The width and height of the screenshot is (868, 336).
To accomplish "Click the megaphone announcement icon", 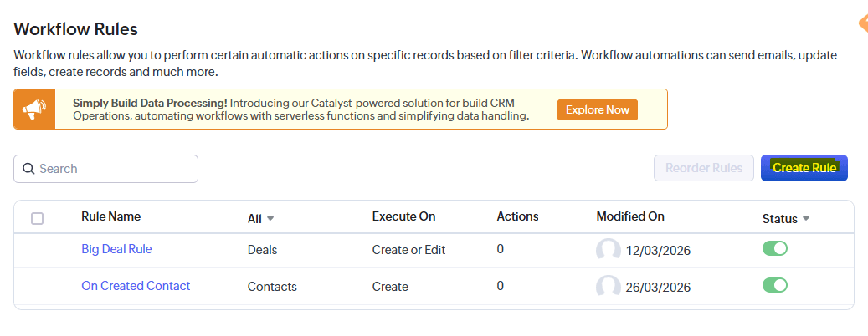I will click(x=34, y=109).
